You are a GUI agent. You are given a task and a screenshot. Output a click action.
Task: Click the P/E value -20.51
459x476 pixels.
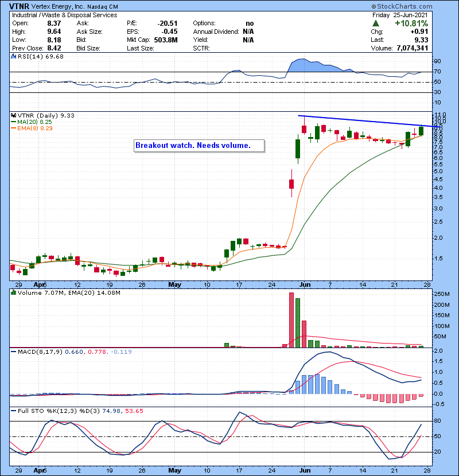(x=168, y=24)
